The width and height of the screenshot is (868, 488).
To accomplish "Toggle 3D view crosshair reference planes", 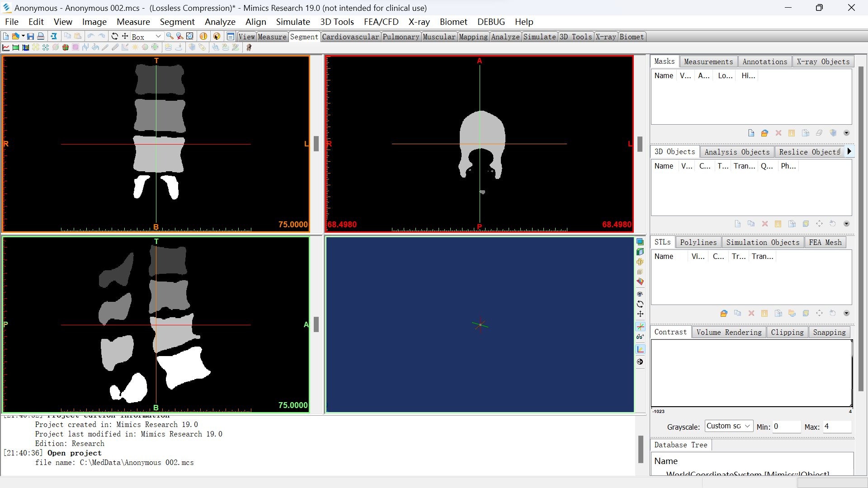I will click(x=640, y=326).
